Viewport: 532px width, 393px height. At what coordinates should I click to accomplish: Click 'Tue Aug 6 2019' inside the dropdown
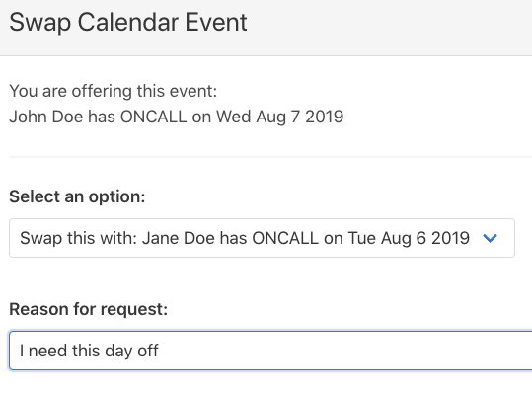409,238
